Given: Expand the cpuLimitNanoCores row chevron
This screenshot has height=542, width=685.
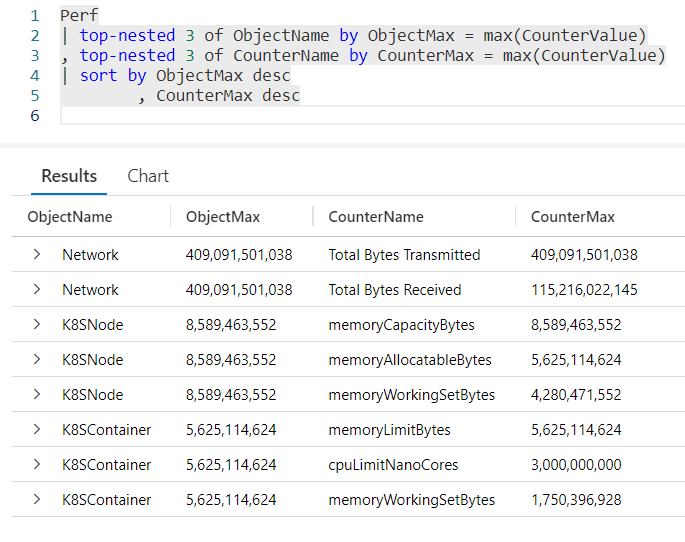Looking at the screenshot, I should click(x=37, y=465).
